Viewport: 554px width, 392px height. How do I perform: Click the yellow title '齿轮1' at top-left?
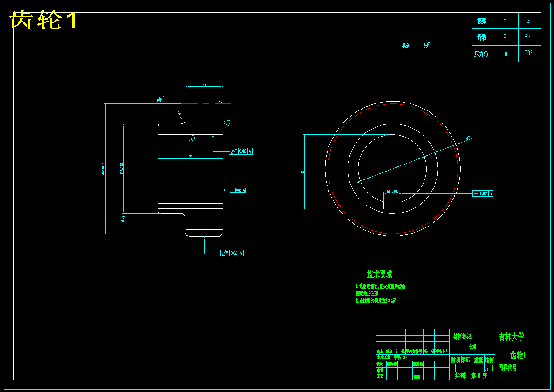[x=43, y=20]
